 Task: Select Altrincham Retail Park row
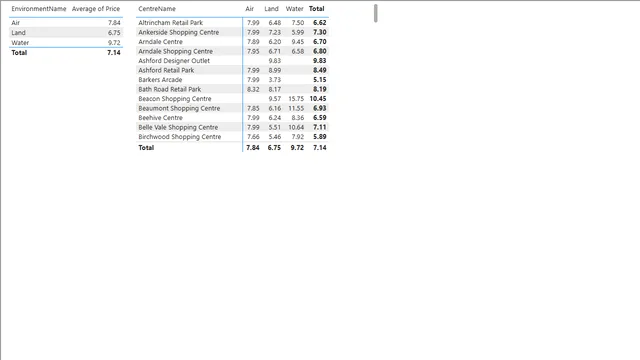point(232,23)
